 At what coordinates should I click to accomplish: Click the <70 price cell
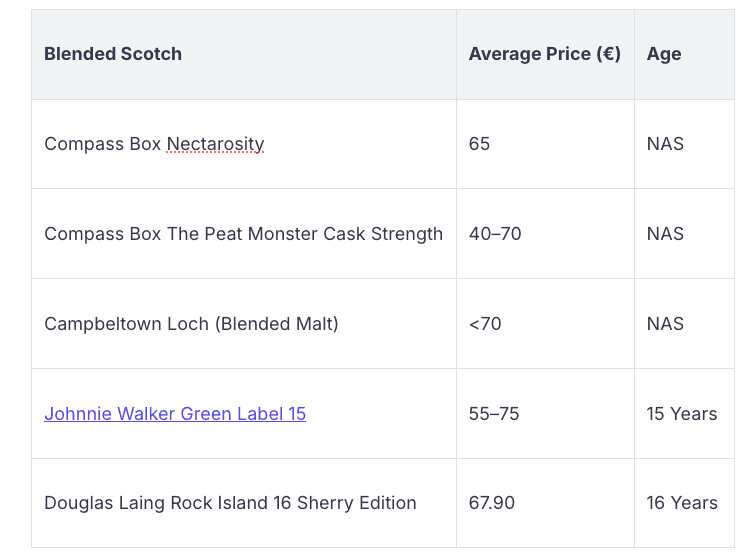[x=485, y=324]
